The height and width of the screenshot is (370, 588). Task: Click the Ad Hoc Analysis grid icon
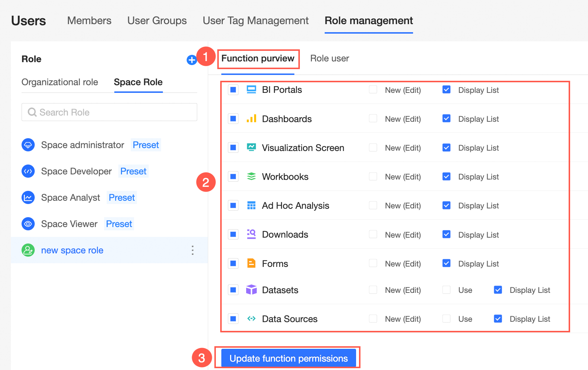point(251,205)
